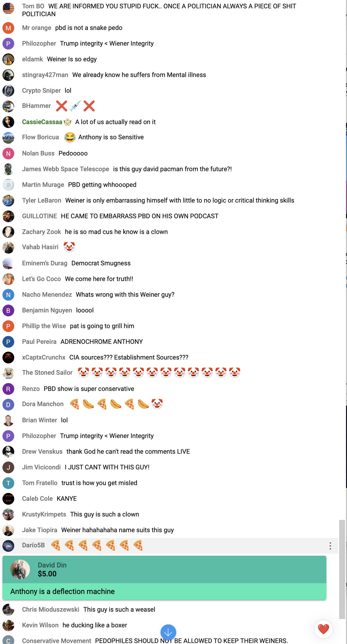Click The Stoned Sailor's avatar
347x644 pixels.
(x=8, y=373)
